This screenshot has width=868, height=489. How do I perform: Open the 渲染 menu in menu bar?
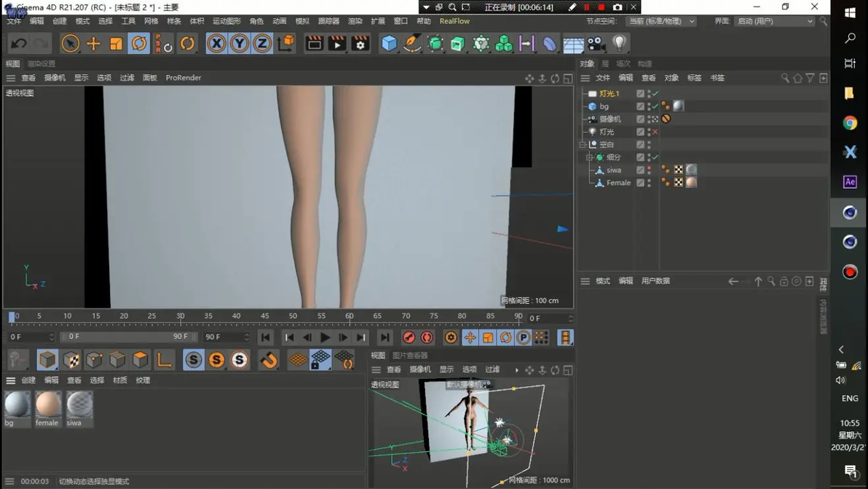pyautogui.click(x=355, y=21)
